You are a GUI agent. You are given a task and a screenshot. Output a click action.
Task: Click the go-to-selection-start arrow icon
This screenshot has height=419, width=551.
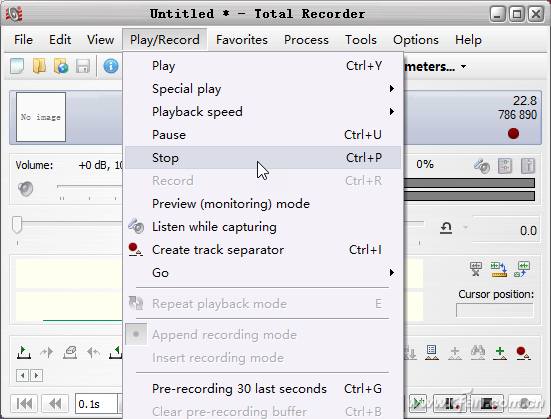pos(47,352)
